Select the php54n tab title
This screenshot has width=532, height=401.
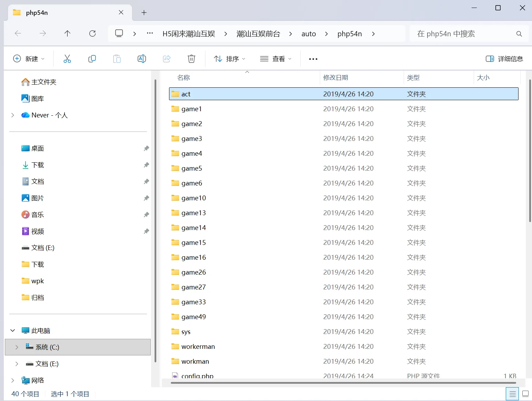click(37, 13)
